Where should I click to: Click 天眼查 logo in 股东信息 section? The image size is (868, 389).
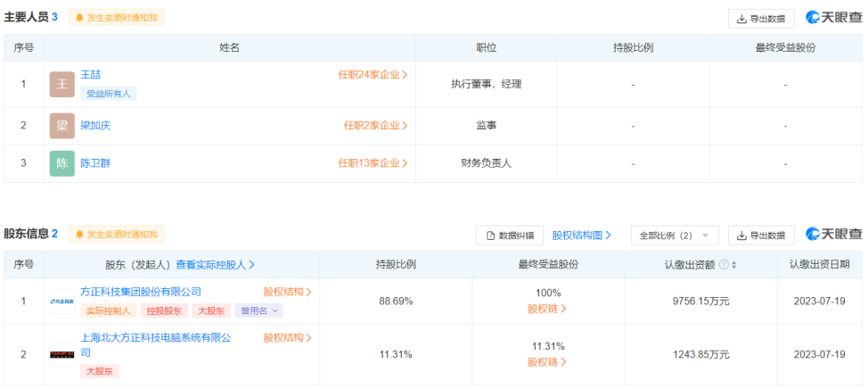(833, 235)
